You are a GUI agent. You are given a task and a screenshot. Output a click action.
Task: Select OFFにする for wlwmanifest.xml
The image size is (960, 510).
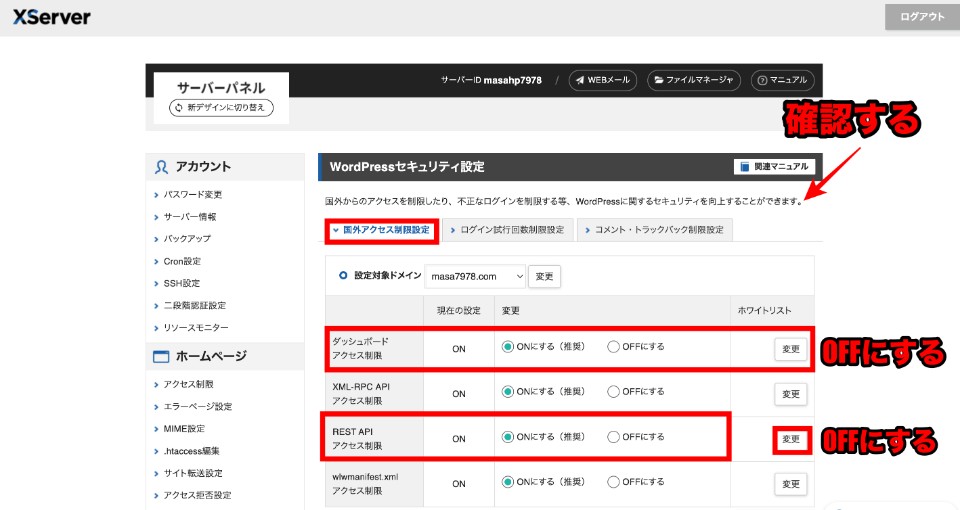pyautogui.click(x=613, y=482)
